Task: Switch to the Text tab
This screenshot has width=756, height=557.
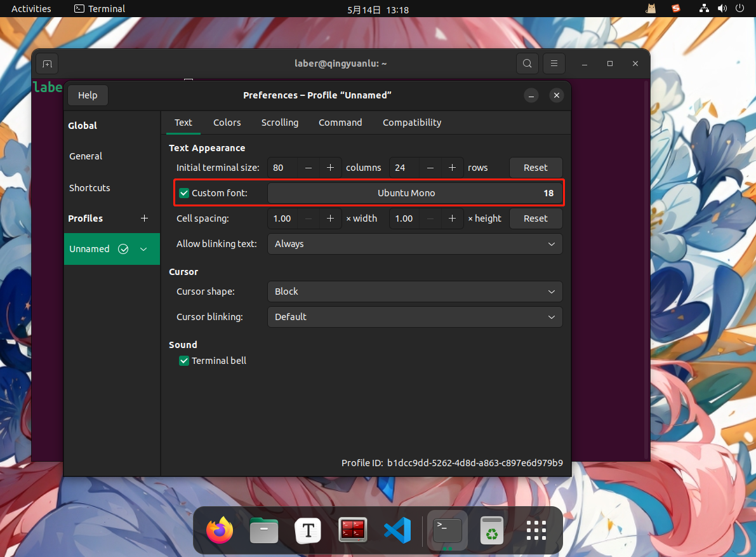Action: click(x=183, y=123)
